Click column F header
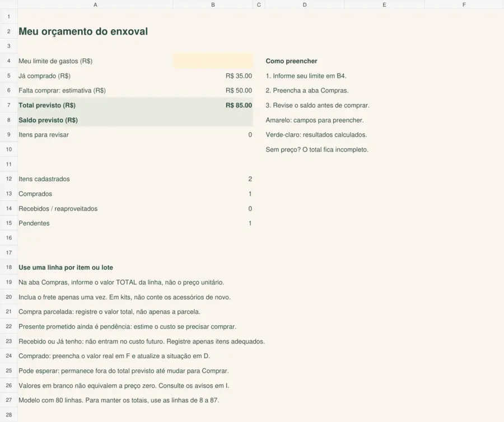Screen dimensions: 504x422 [464, 4]
